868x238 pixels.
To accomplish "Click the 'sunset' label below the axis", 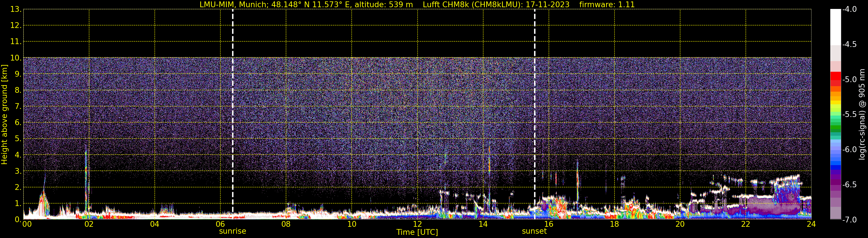I will [534, 231].
